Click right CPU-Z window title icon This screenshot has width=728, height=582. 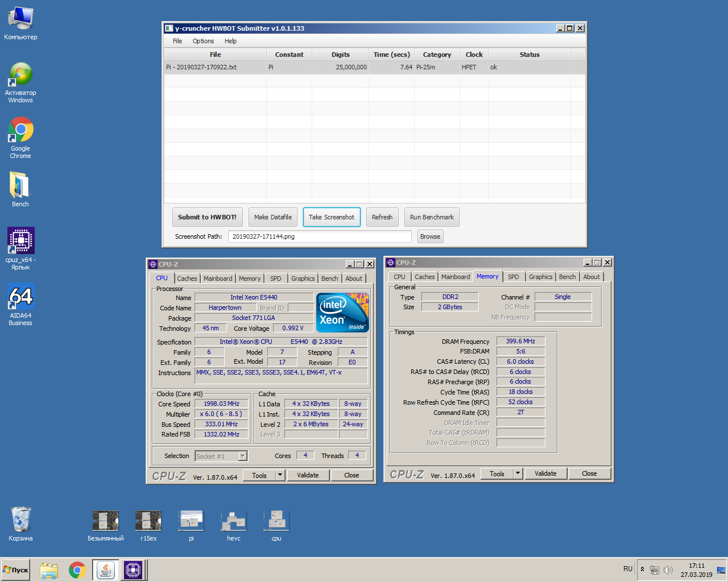click(391, 263)
